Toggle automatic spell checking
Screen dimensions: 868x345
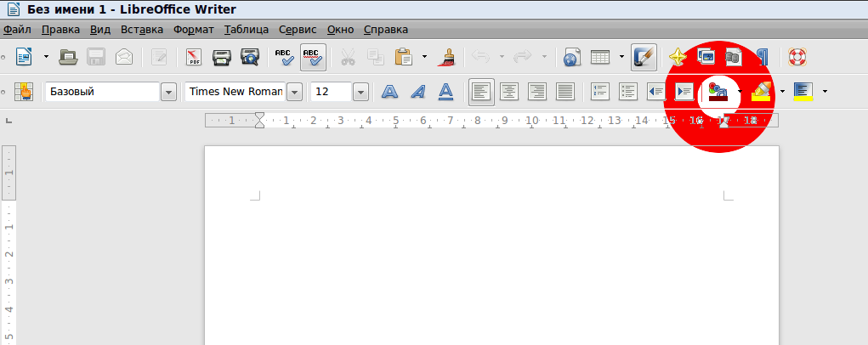(312, 58)
